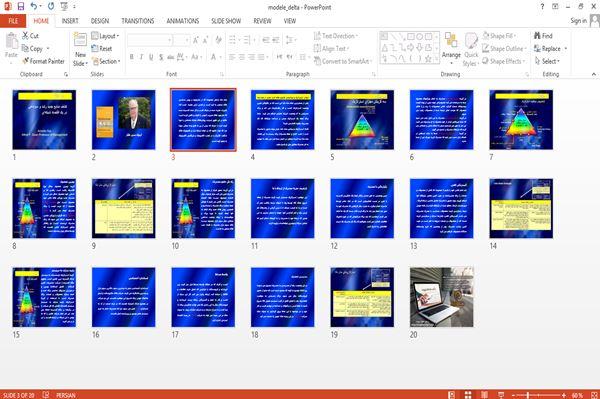Cut the selected slide
Screen dimensions: 600x399
(30, 36)
